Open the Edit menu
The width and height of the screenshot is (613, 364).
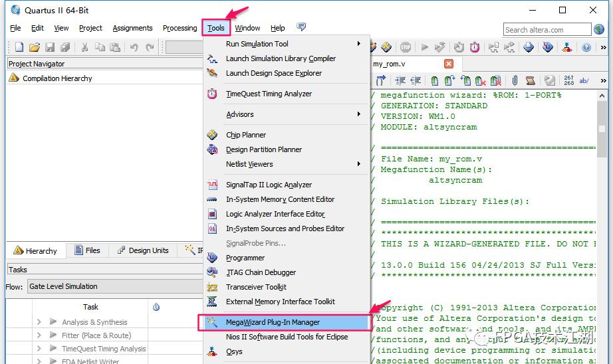[37, 28]
